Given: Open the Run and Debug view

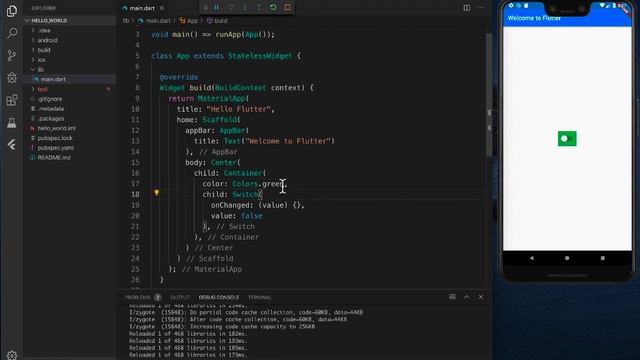Looking at the screenshot, I should click(x=12, y=78).
